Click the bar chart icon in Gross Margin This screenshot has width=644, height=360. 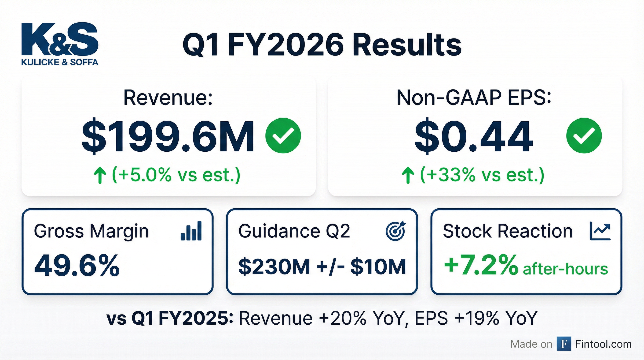click(191, 231)
